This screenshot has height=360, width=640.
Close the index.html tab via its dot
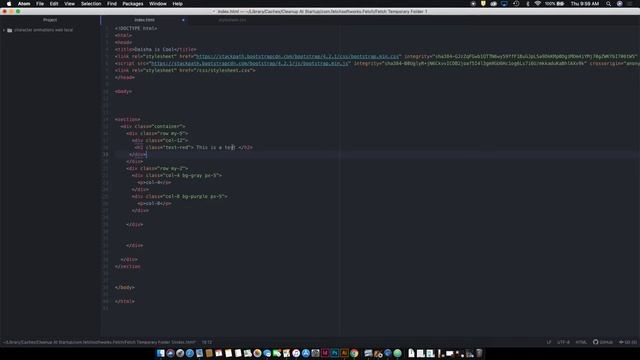(x=183, y=20)
